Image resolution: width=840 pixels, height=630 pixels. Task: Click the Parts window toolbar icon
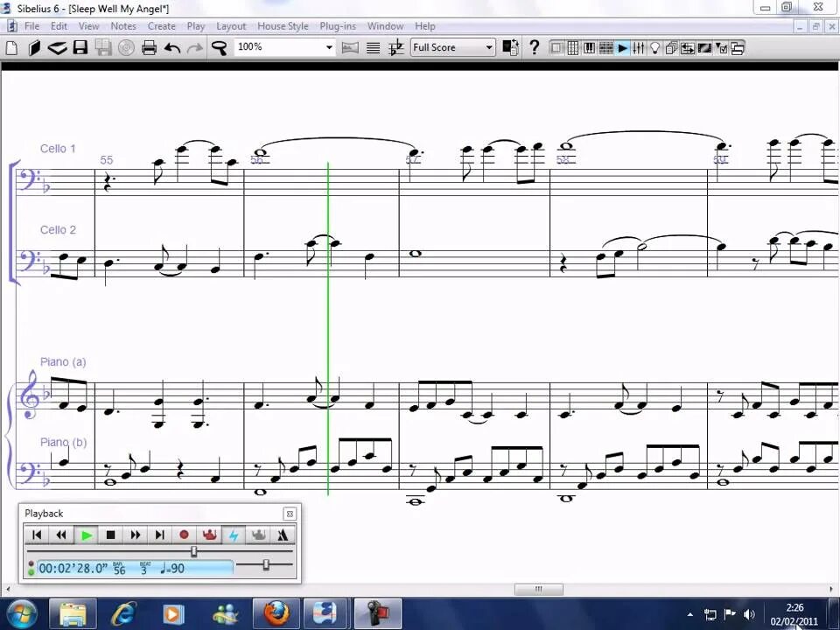coord(671,48)
